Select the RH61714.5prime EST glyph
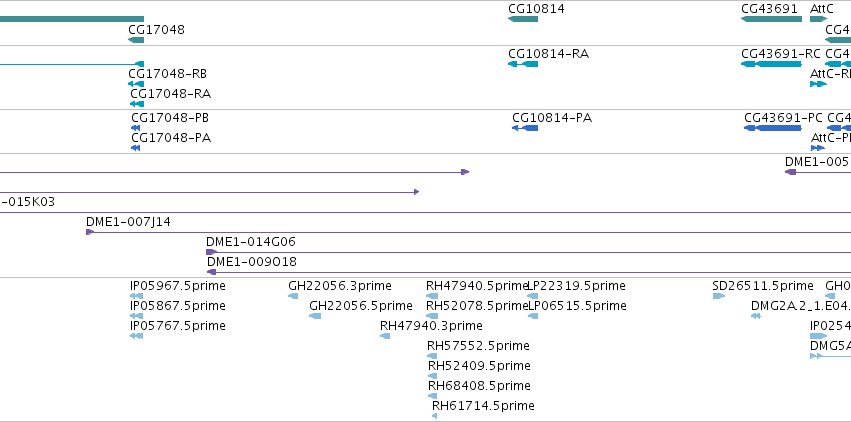This screenshot has height=422, width=851. pyautogui.click(x=434, y=416)
